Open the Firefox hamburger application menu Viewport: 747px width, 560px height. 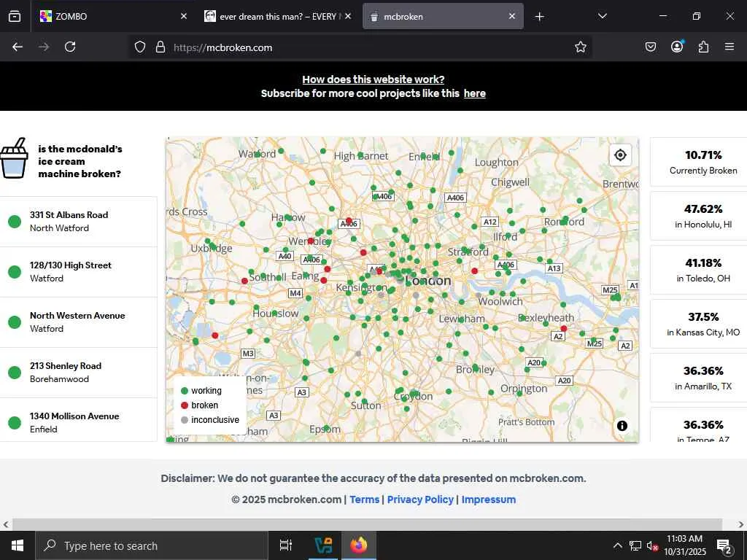click(729, 47)
